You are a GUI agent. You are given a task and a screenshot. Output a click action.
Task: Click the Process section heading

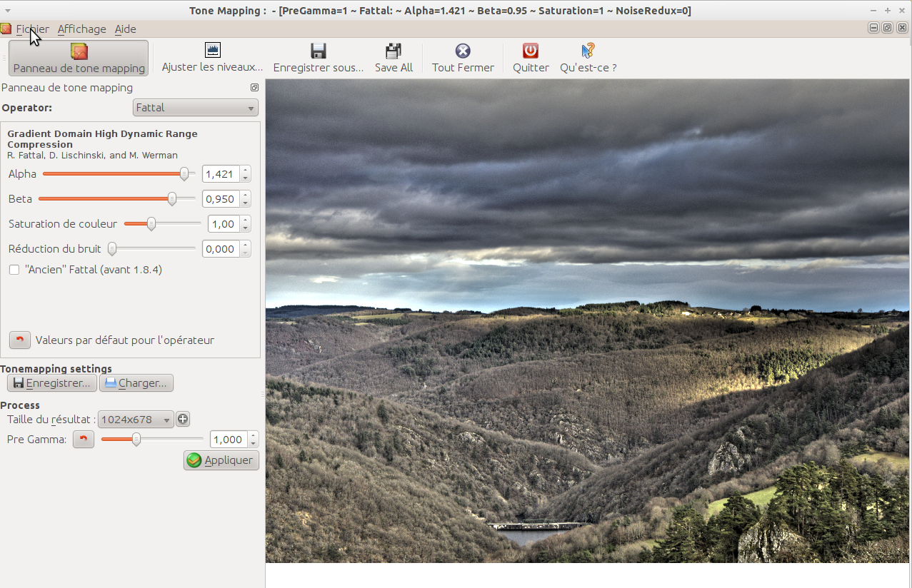20,405
